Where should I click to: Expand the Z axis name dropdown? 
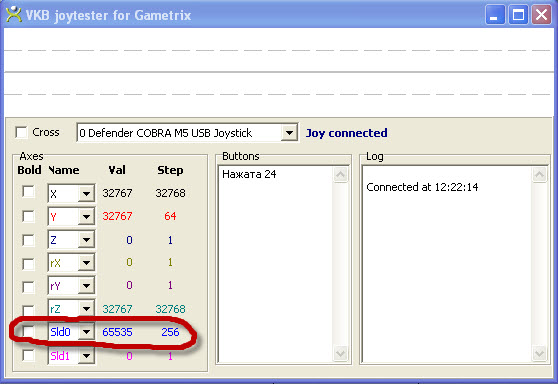pos(86,240)
